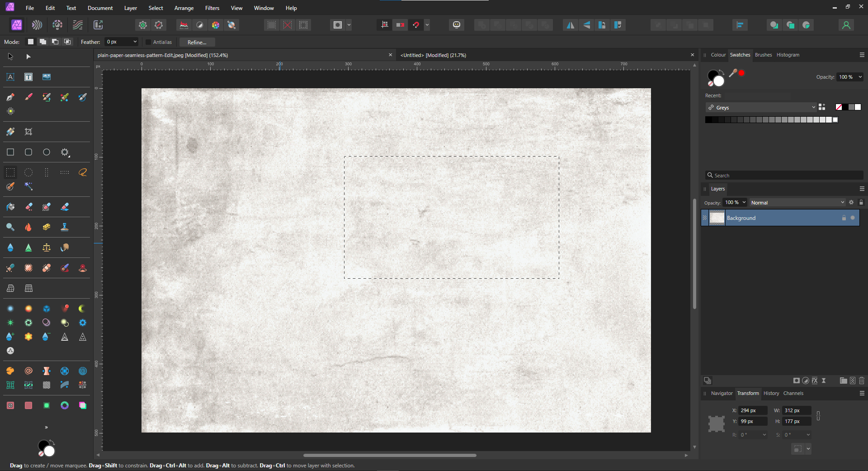Image resolution: width=868 pixels, height=471 pixels.
Task: Select the Clone stamp tool
Action: pyautogui.click(x=65, y=227)
